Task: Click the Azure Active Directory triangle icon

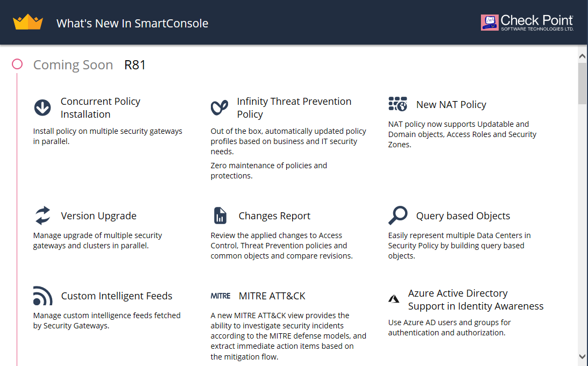Action: (x=394, y=299)
